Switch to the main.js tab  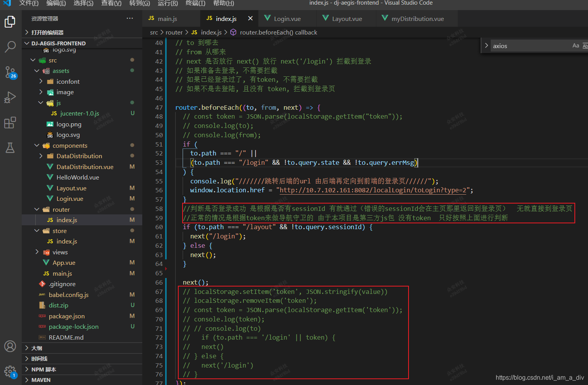coord(171,19)
